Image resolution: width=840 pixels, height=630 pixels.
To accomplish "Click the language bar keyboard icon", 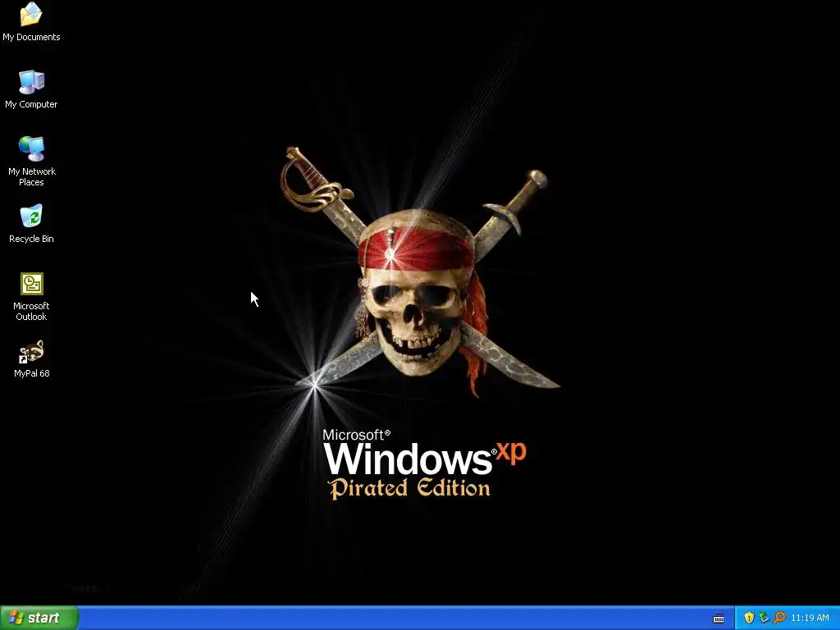I will pyautogui.click(x=719, y=619).
